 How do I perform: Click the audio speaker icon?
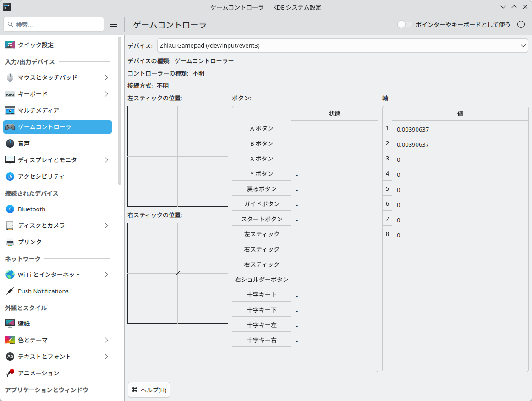click(x=10, y=143)
